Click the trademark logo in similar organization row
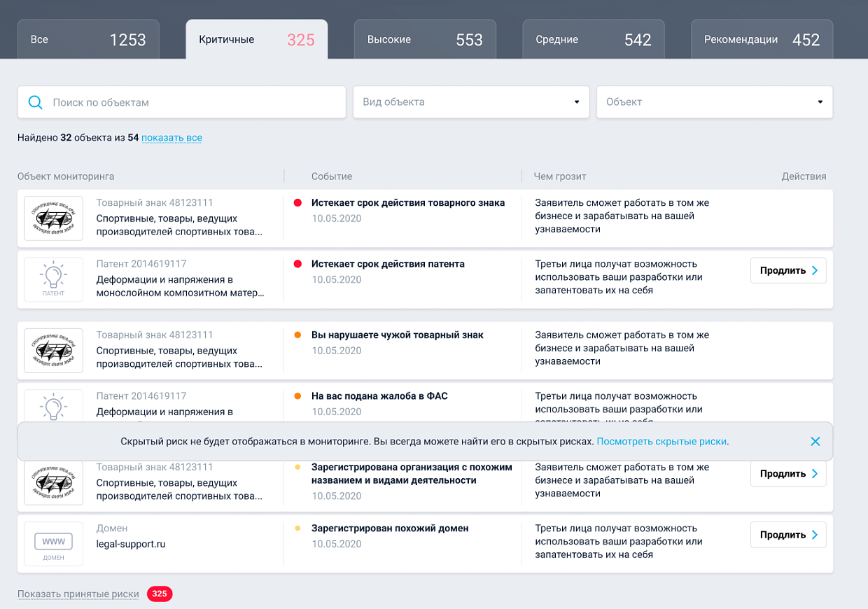The image size is (868, 609). point(53,482)
